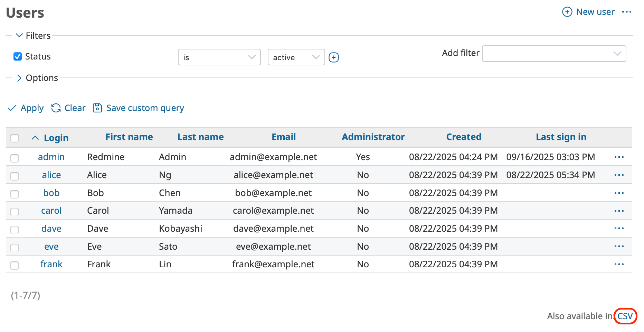Open alice's user profile link

pyautogui.click(x=51, y=175)
